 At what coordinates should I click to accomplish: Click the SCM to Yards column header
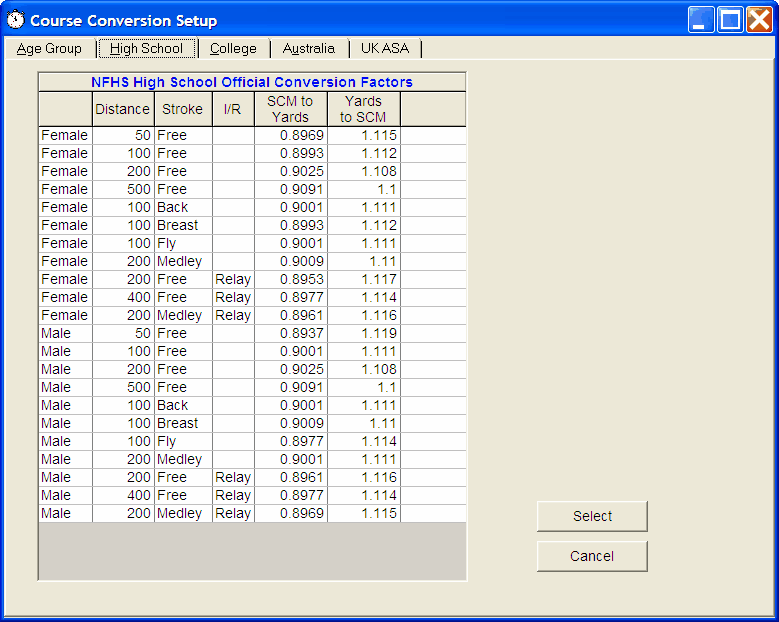290,109
